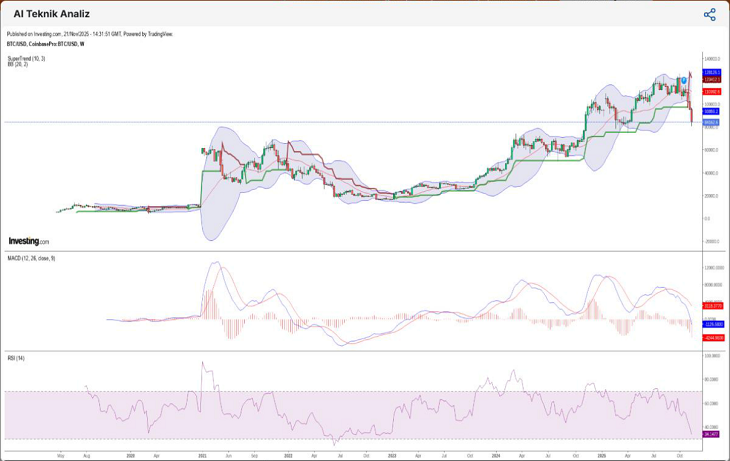Click the top blue price tag on price axis

[711, 73]
